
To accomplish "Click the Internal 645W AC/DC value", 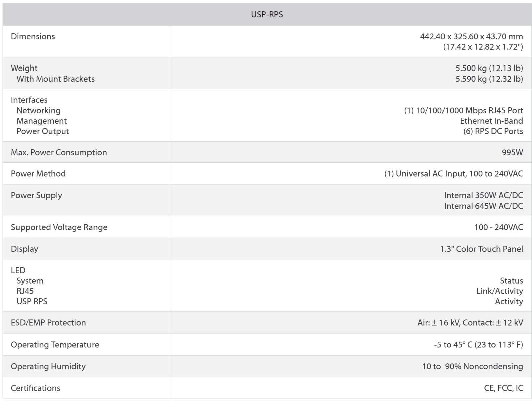I will click(x=483, y=206).
